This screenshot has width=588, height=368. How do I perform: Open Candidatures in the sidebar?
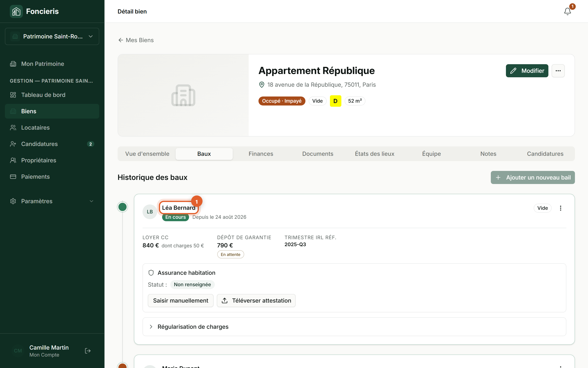[52, 144]
